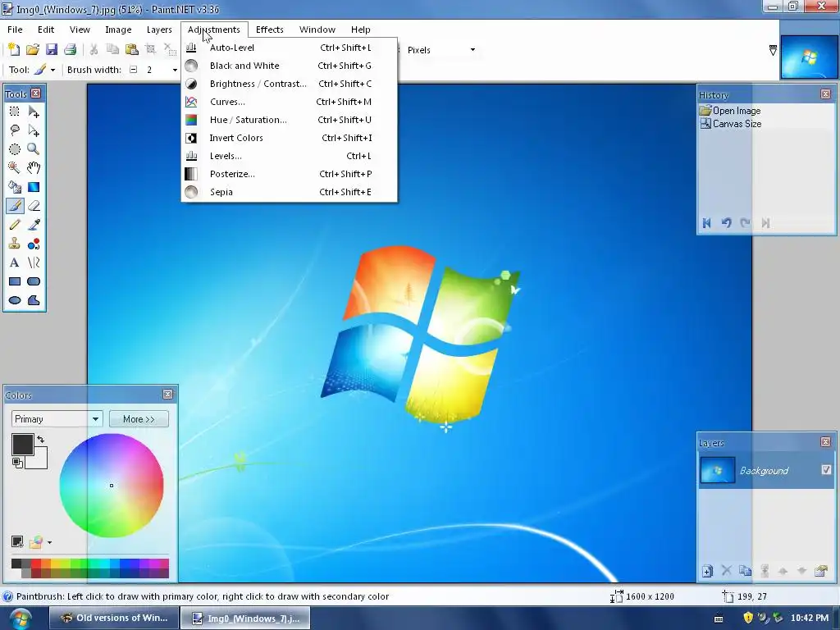The image size is (840, 630).
Task: Click the Paste toolbar icon
Action: tap(132, 50)
